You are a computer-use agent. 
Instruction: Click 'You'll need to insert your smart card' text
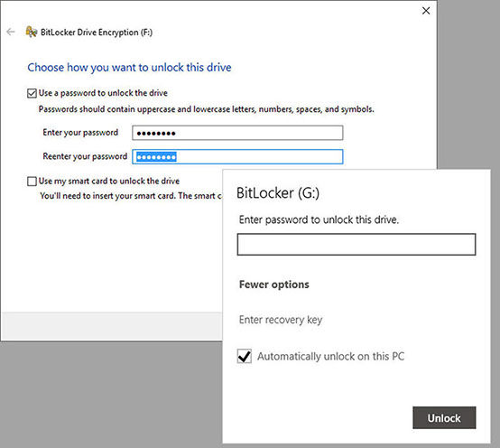click(x=131, y=196)
